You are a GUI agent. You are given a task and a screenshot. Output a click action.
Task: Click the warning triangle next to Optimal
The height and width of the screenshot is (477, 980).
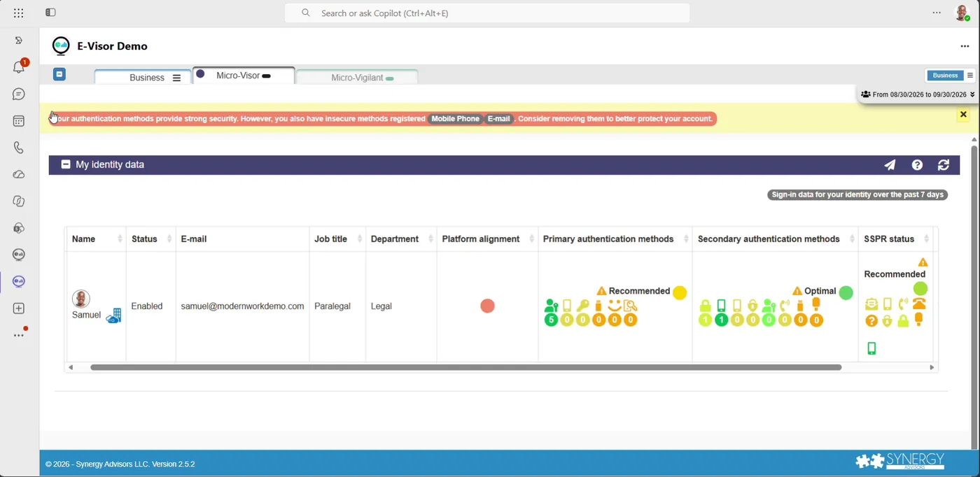(797, 291)
